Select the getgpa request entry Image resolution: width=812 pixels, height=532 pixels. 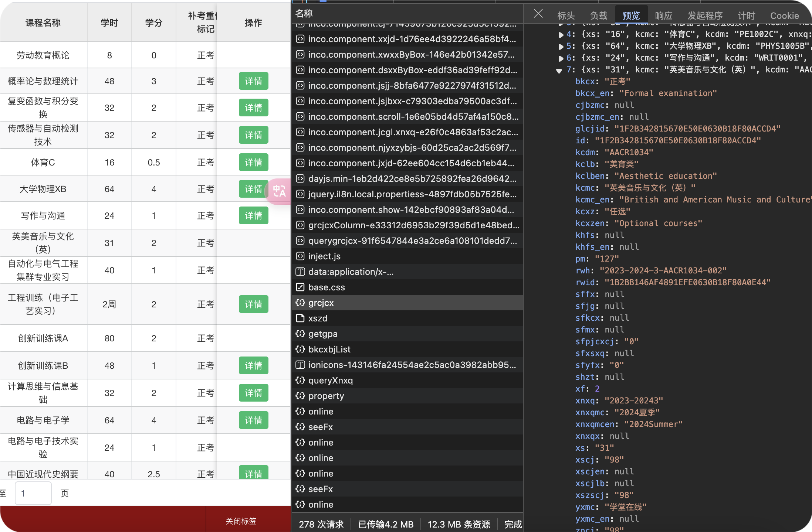pyautogui.click(x=322, y=334)
